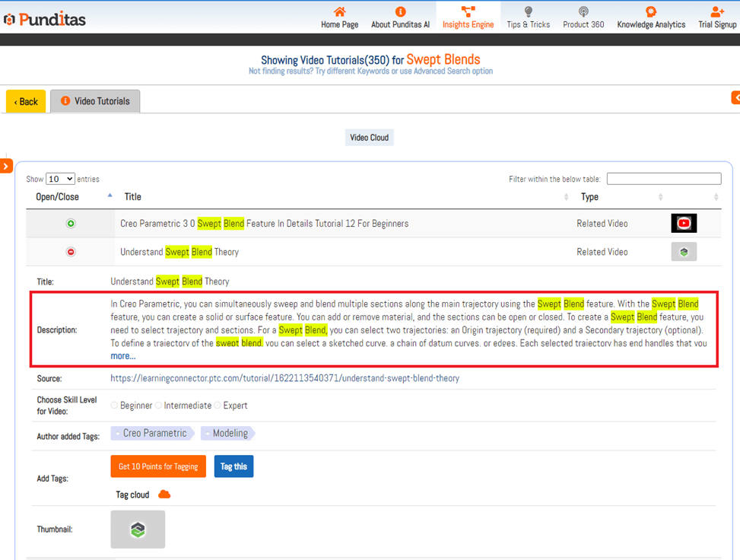
Task: Click the Trial Signup icon
Action: point(717,11)
